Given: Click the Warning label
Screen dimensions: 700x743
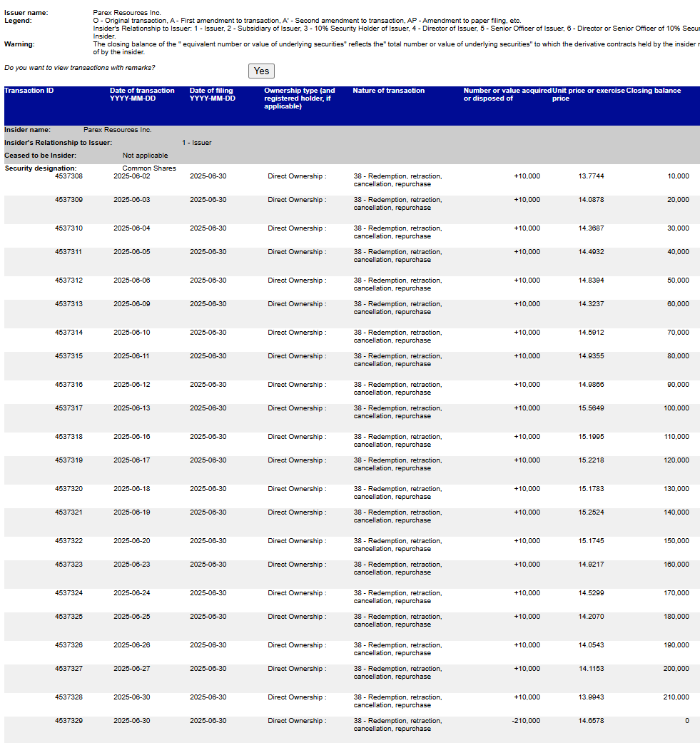Looking at the screenshot, I should 19,44.
